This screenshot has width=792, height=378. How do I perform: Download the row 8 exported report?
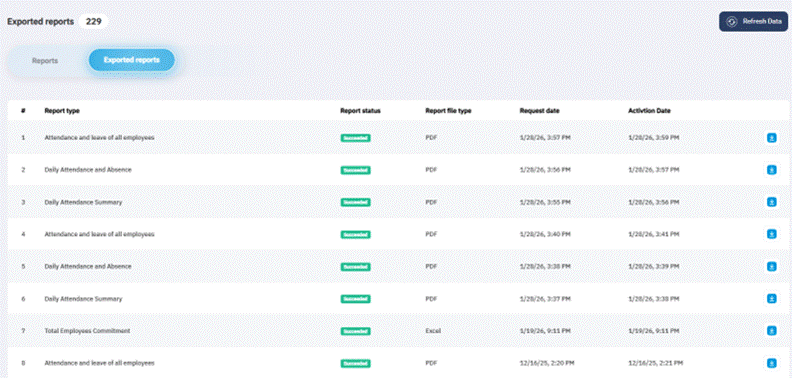771,363
